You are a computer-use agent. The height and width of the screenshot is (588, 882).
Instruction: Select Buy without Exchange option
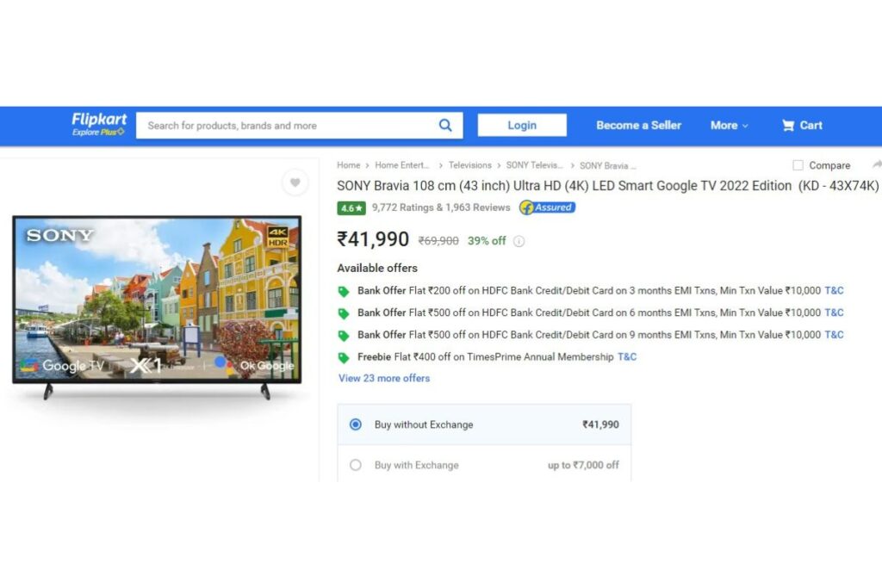tap(484, 424)
